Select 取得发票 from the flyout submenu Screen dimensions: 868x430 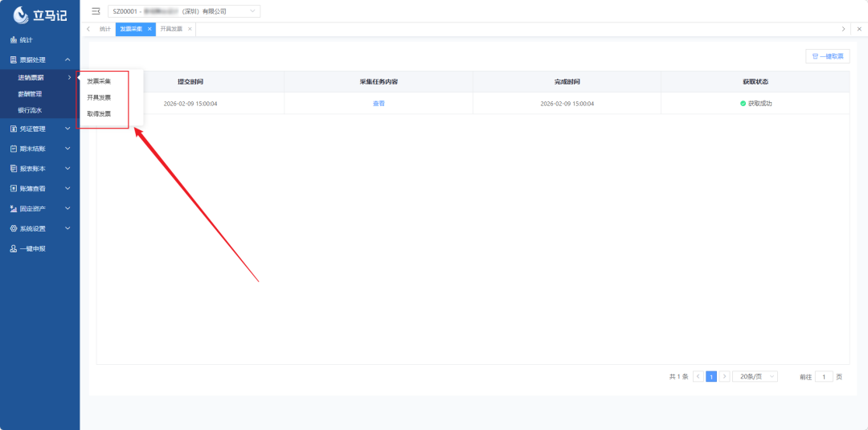[x=99, y=113]
